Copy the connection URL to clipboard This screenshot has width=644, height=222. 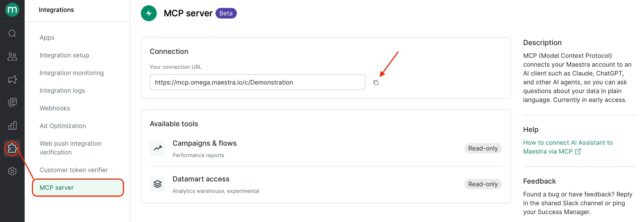tap(376, 83)
